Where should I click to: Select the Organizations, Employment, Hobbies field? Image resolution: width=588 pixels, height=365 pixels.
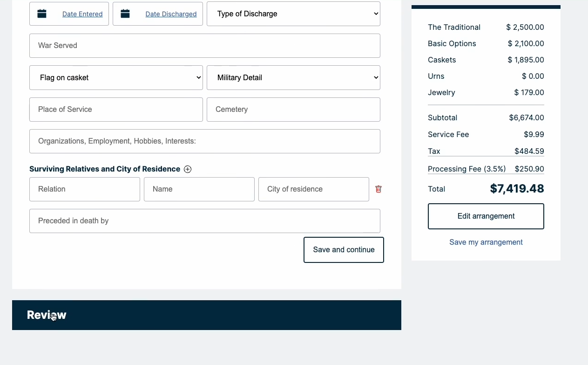(x=205, y=141)
